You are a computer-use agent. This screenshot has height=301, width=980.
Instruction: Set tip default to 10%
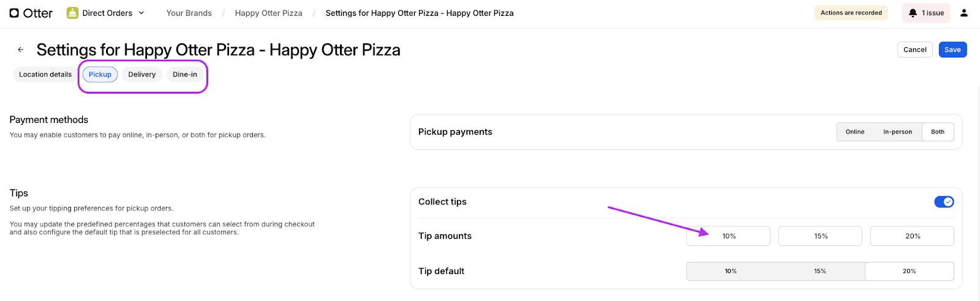tap(731, 271)
